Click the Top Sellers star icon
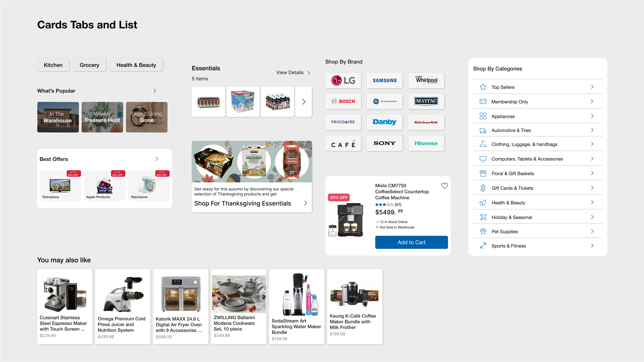The width and height of the screenshot is (644, 362). 483,87
